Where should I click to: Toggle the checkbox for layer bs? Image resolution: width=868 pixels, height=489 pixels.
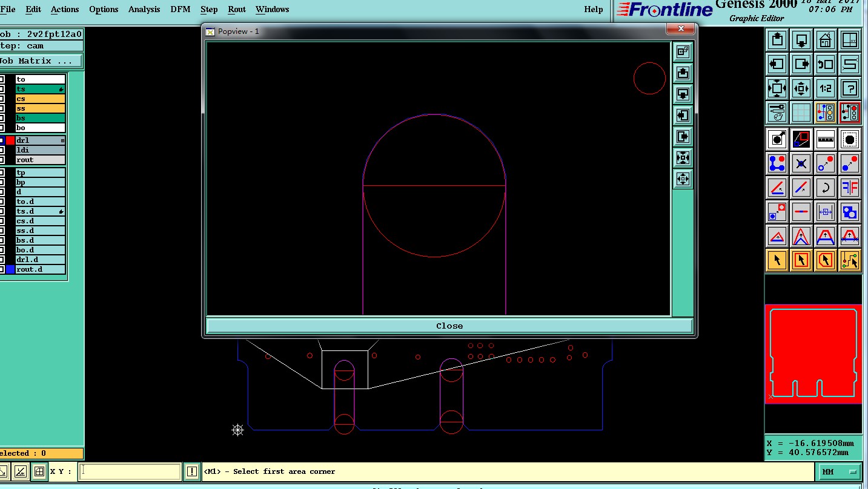click(x=2, y=118)
